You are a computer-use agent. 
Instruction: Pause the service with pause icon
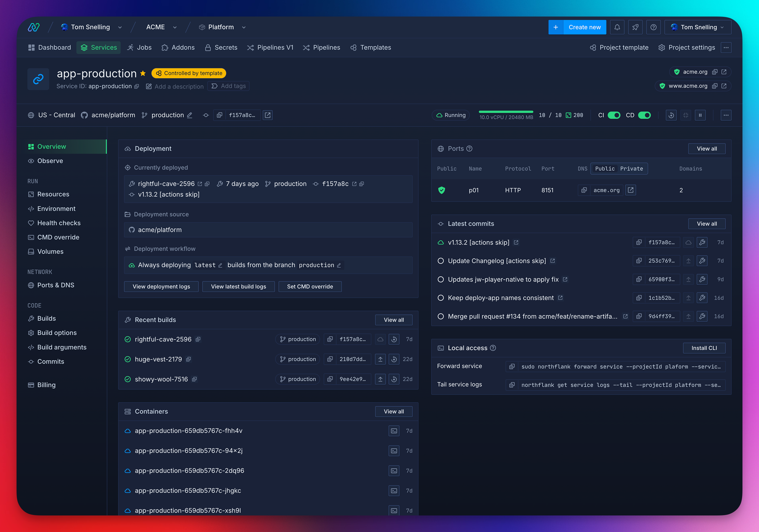tap(700, 115)
